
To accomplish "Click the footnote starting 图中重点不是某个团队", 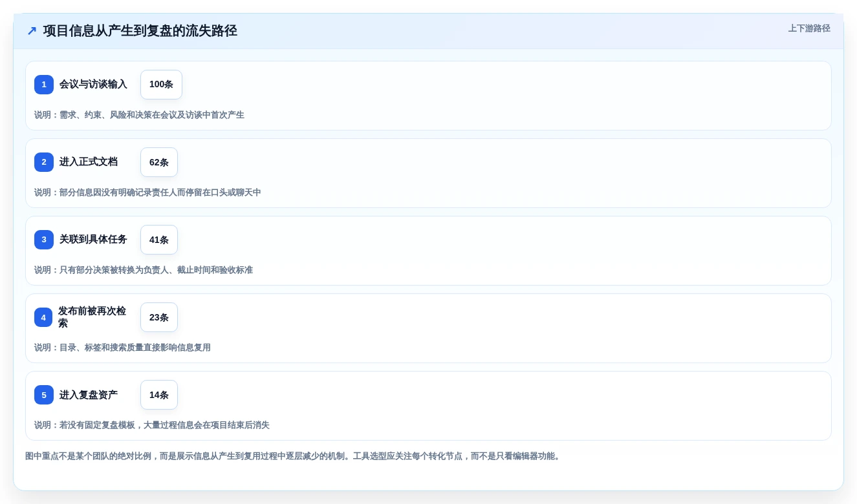I will pos(294,456).
